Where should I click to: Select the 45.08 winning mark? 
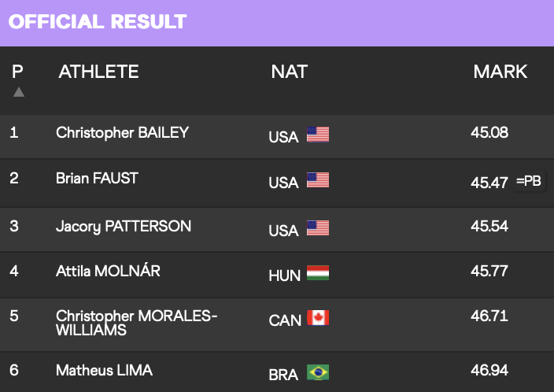tap(489, 132)
